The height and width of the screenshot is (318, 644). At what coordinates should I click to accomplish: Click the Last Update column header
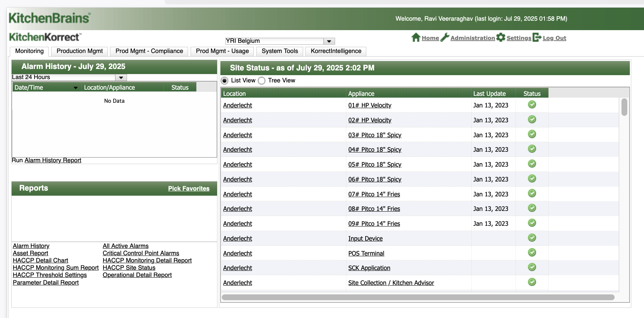pos(493,94)
